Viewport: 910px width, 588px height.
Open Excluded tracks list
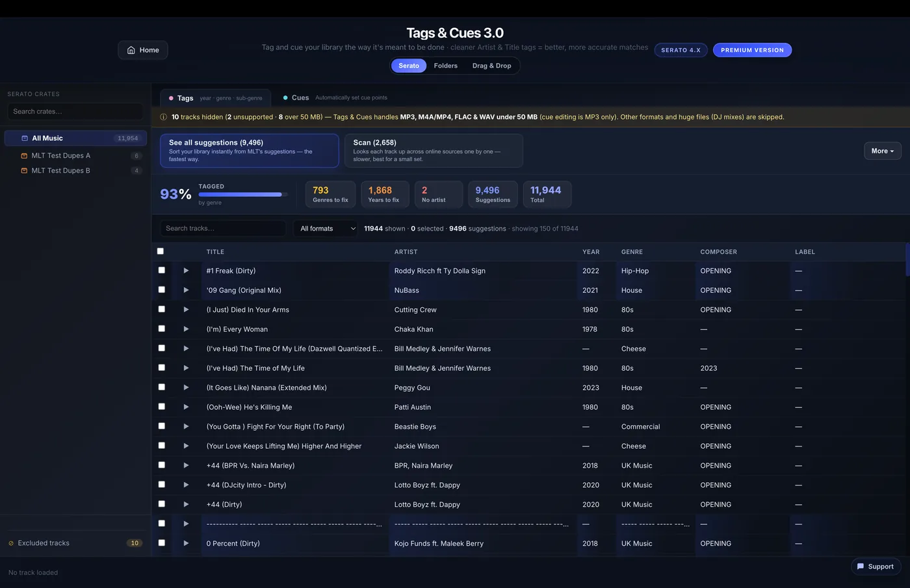click(x=75, y=543)
